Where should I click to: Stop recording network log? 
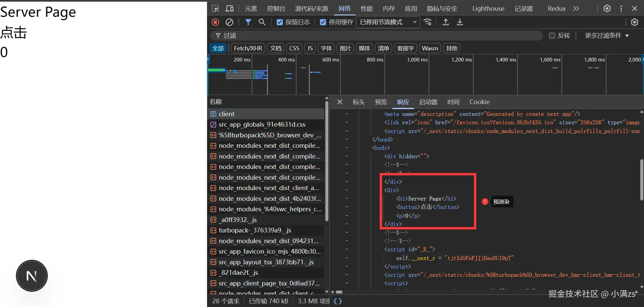pos(215,22)
